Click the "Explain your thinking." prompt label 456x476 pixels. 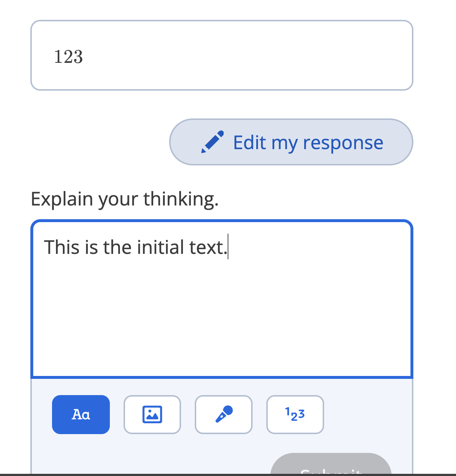pos(125,199)
